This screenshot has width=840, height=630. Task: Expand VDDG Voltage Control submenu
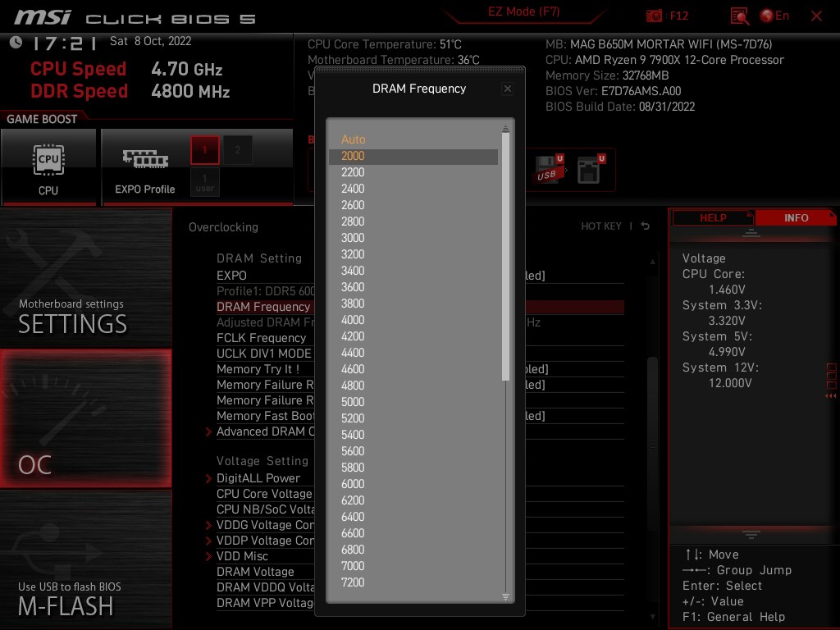pyautogui.click(x=265, y=525)
